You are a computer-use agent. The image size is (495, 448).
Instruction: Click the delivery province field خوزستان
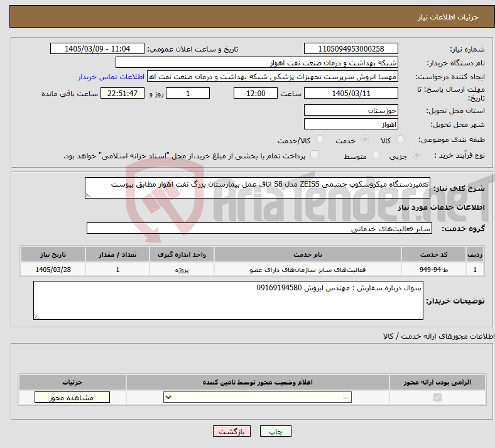tap(351, 110)
